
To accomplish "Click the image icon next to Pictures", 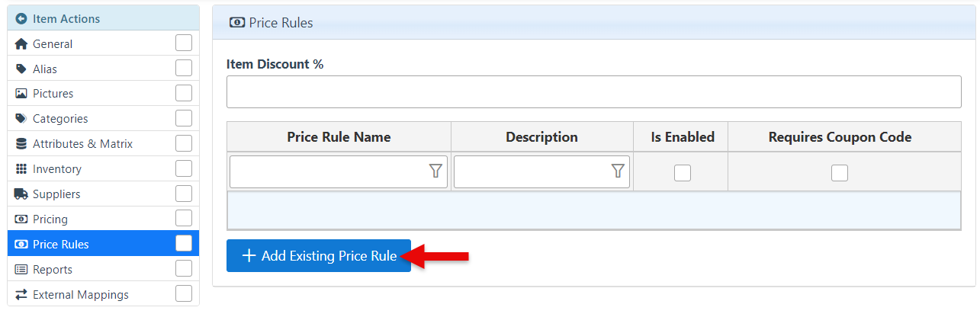I will coord(21,94).
